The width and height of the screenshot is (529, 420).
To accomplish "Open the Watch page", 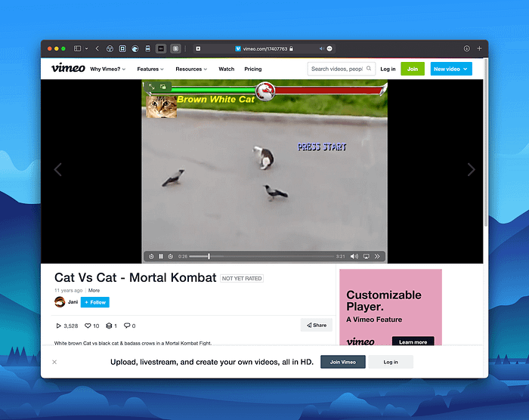I will 227,69.
